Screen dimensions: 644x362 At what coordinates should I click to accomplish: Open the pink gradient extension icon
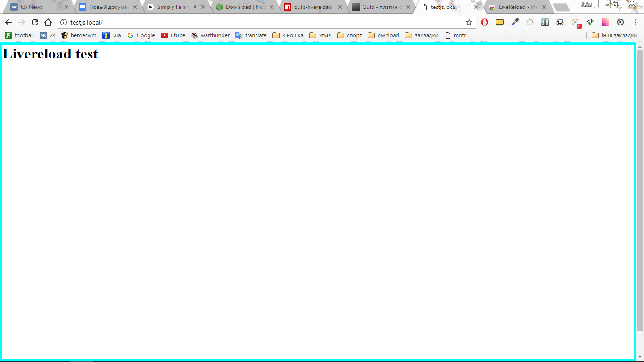coord(605,22)
